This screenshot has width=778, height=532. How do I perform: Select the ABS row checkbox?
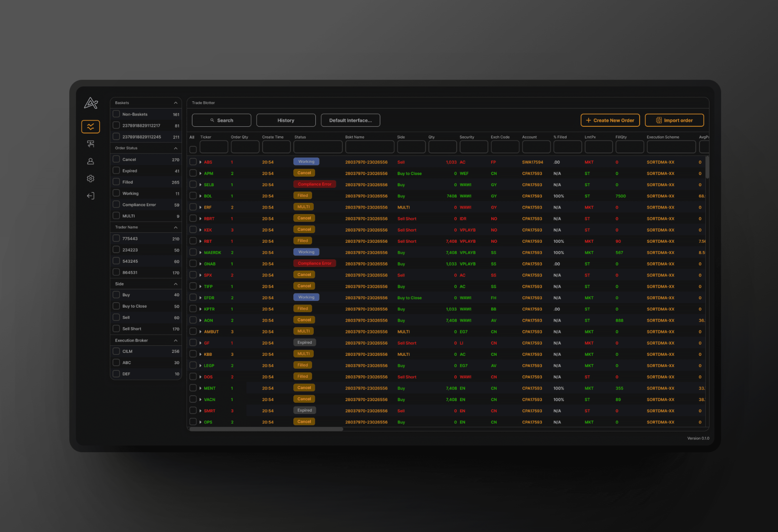193,162
